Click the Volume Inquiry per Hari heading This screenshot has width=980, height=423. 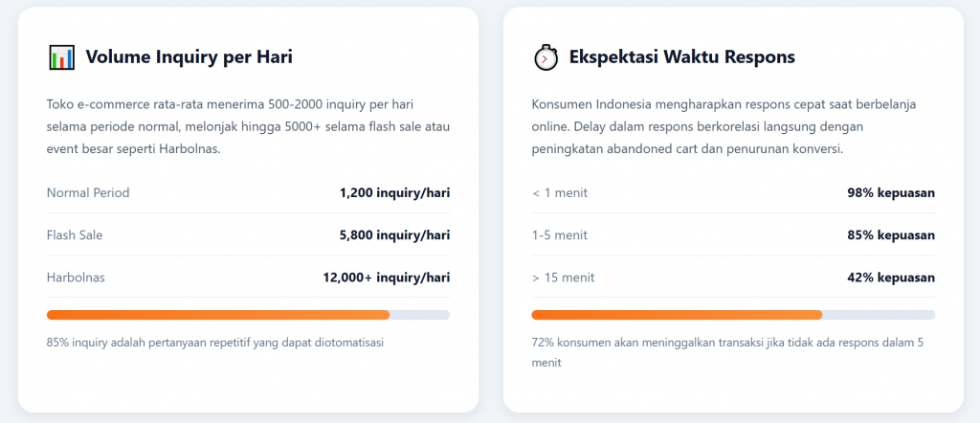tap(189, 57)
